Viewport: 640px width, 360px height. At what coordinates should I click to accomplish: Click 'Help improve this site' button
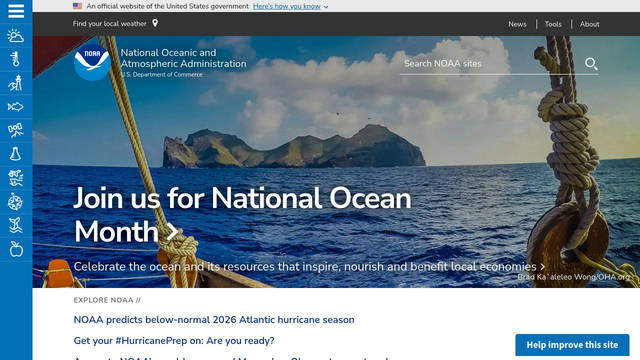pos(572,345)
